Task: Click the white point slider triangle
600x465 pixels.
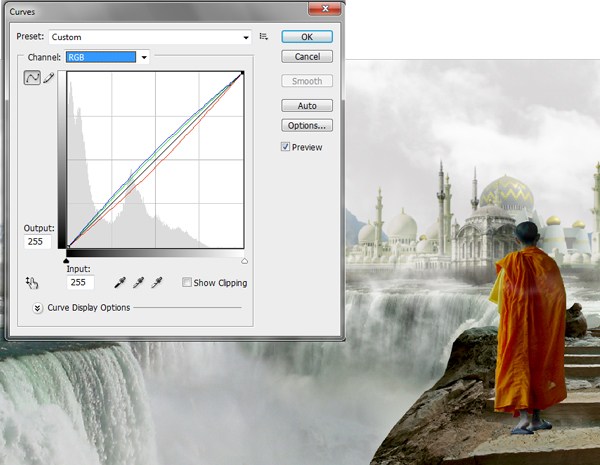Action: pyautogui.click(x=245, y=259)
